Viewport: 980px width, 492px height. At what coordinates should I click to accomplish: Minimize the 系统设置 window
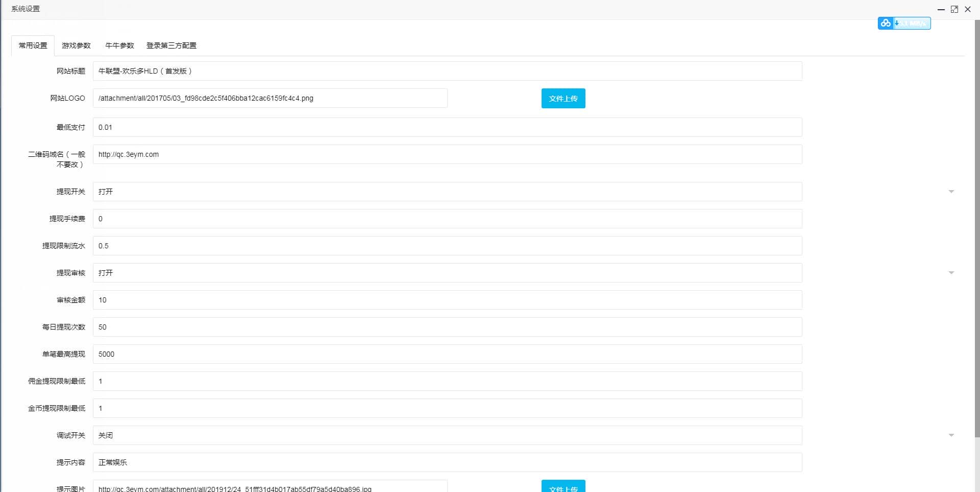tap(941, 9)
